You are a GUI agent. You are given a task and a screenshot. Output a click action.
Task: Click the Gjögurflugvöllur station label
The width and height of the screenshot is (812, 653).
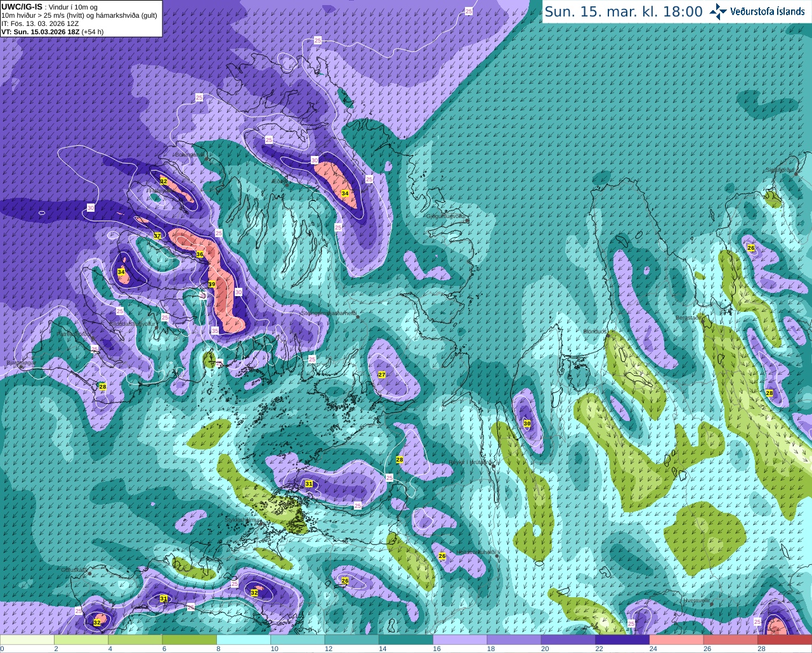click(x=447, y=216)
